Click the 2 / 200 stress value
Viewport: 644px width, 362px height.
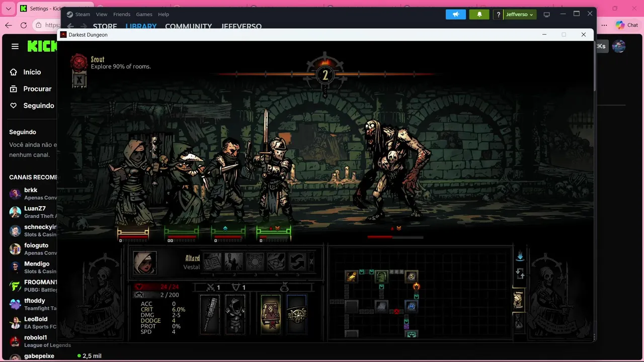coord(169,295)
